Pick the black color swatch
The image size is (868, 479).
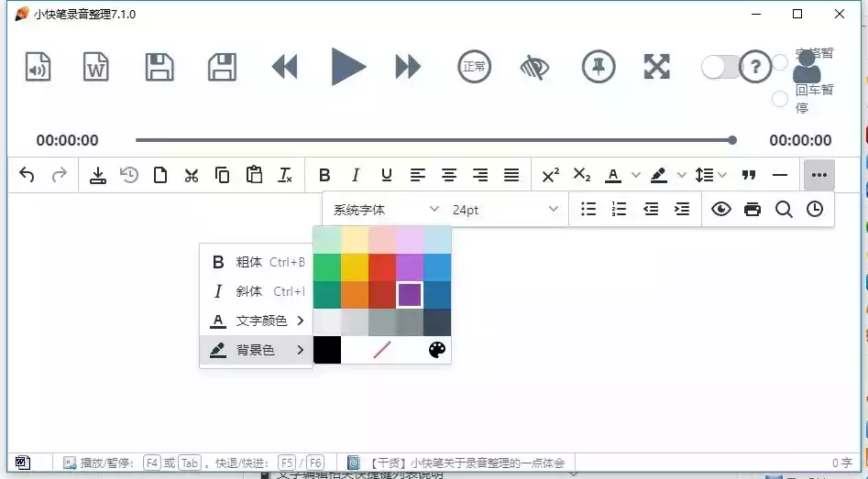[327, 350]
